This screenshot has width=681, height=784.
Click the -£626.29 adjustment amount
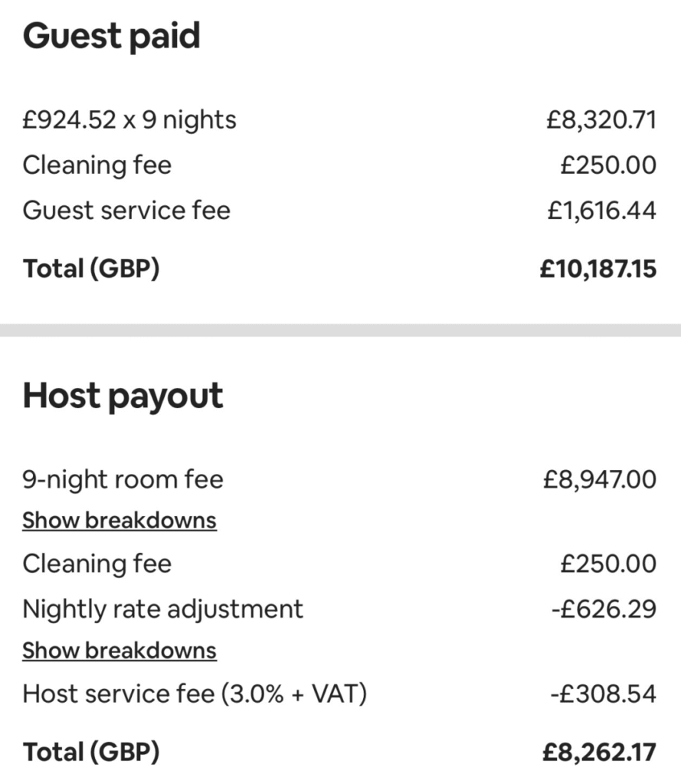point(603,609)
